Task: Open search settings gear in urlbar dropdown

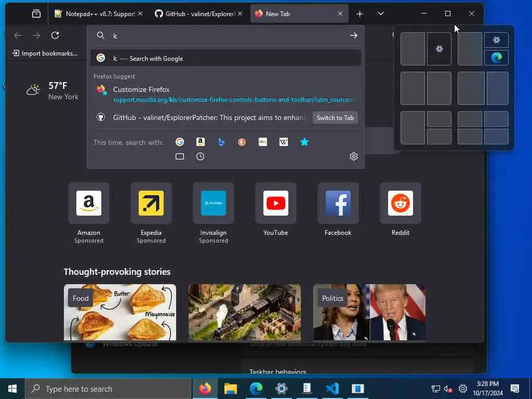Action: point(353,156)
